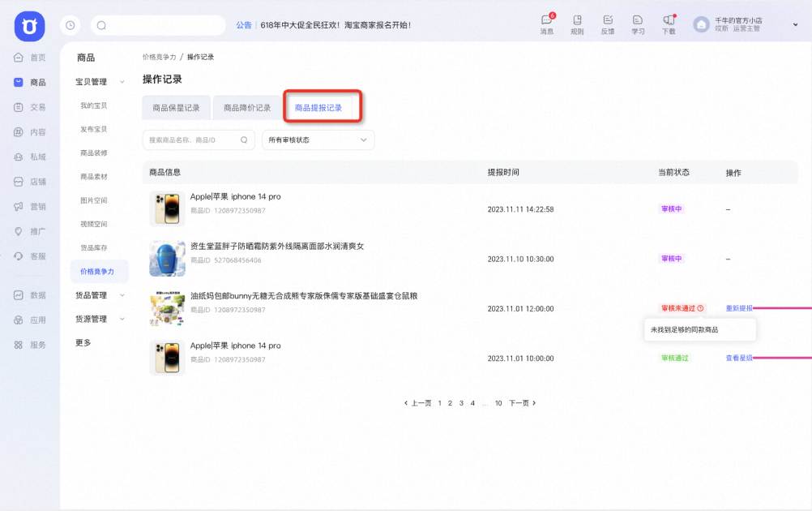Image resolution: width=812 pixels, height=511 pixels.
Task: Go to 下一页 next page
Action: click(x=522, y=403)
